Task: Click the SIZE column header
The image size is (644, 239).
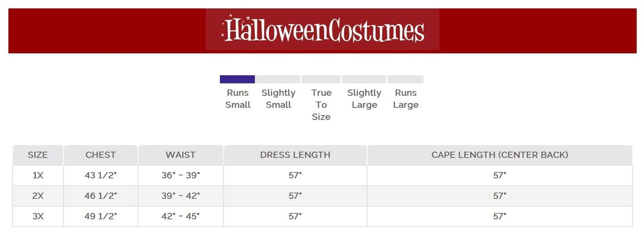Action: 38,155
